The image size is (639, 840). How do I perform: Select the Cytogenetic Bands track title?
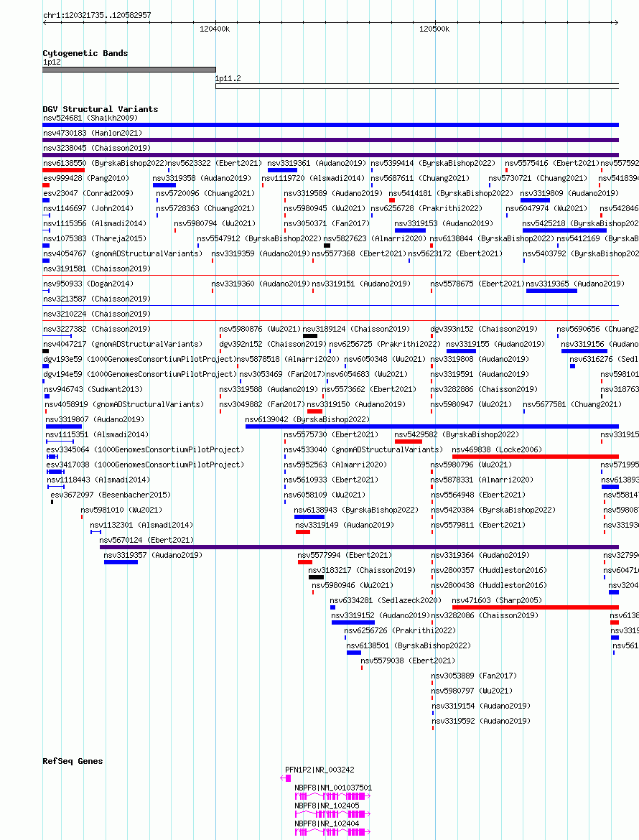click(85, 53)
